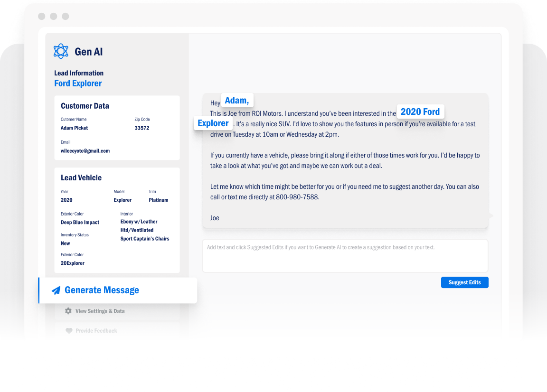Image resolution: width=547 pixels, height=392 pixels.
Task: Click the "Lead Vehicle" heading
Action: pyautogui.click(x=81, y=177)
